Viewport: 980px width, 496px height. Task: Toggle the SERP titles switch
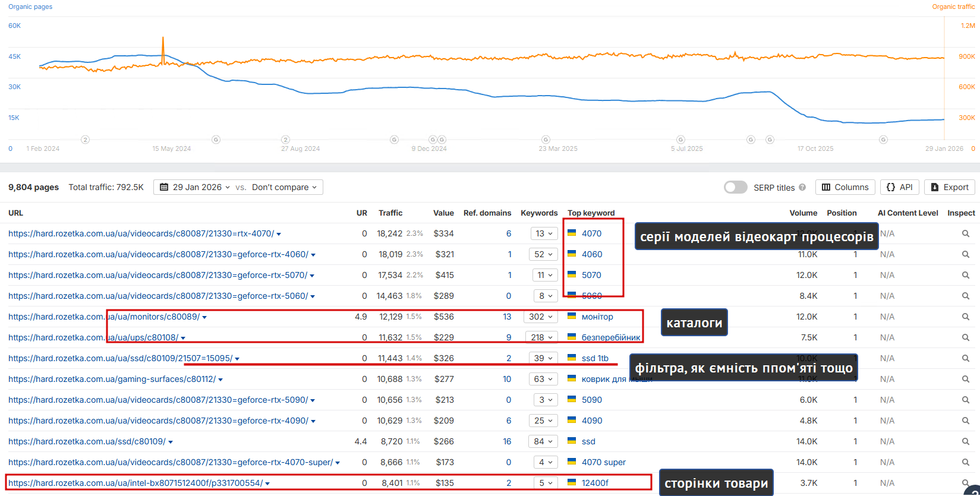735,187
